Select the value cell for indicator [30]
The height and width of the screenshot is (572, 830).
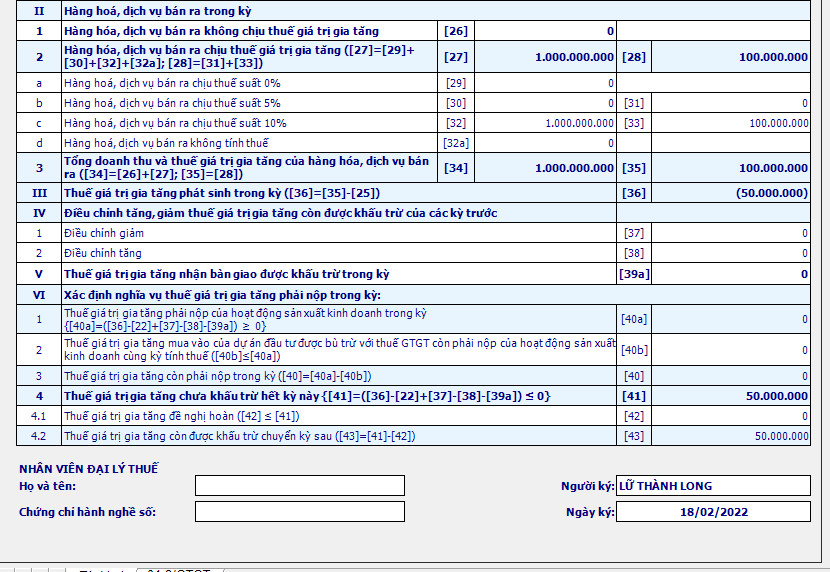pos(545,103)
